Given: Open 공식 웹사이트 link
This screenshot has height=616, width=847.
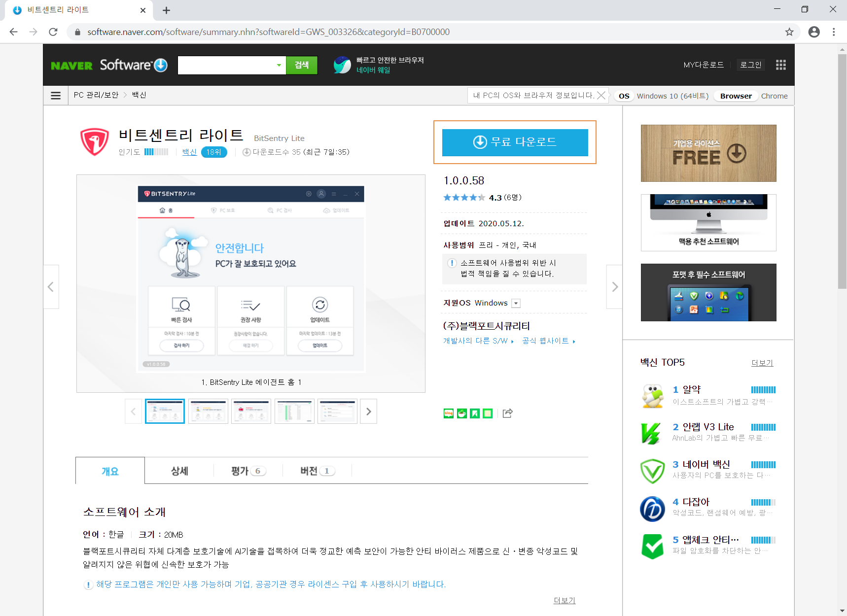Looking at the screenshot, I should tap(549, 341).
